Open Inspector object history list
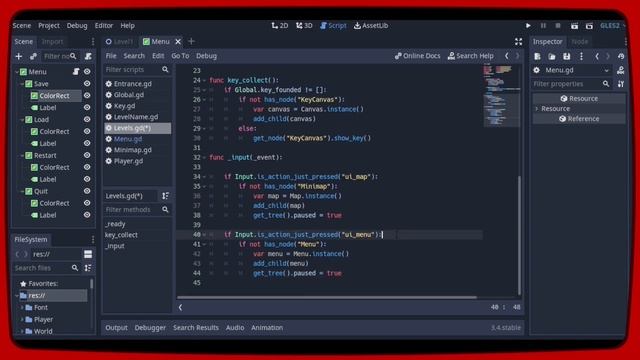The width and height of the screenshot is (640, 360). click(621, 56)
